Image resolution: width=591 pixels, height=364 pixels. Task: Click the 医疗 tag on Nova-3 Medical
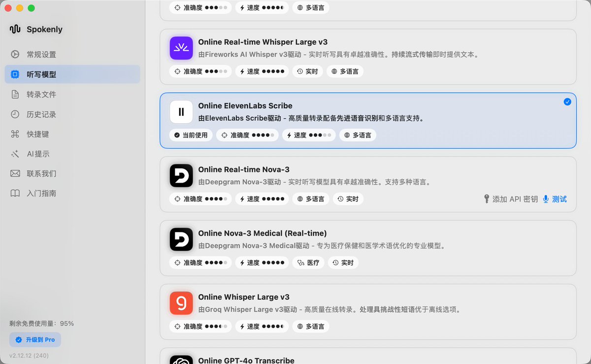(308, 263)
